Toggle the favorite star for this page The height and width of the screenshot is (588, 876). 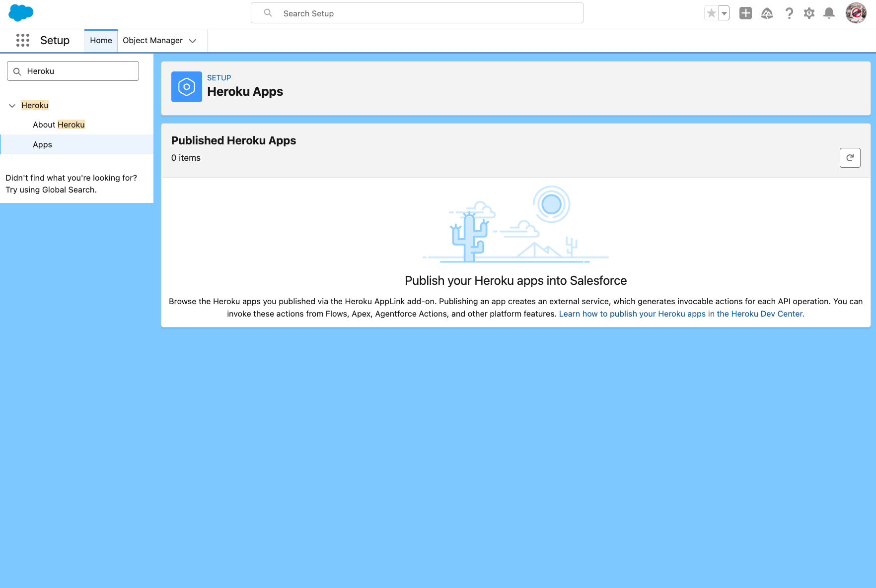point(711,12)
